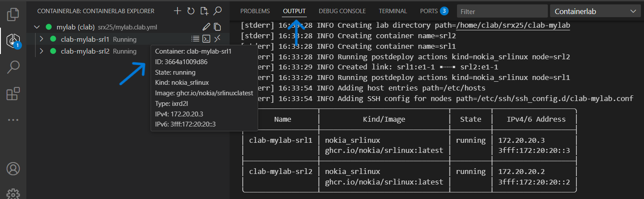
Task: Click the /home/clab/srx25/clab-mylab path link
Action: (513, 25)
